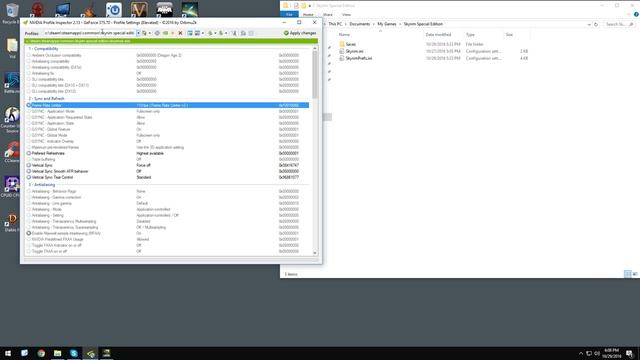This screenshot has height=360, width=640.
Task: Open dropdown arrow next to jump-to-modified icon
Action: (150, 33)
